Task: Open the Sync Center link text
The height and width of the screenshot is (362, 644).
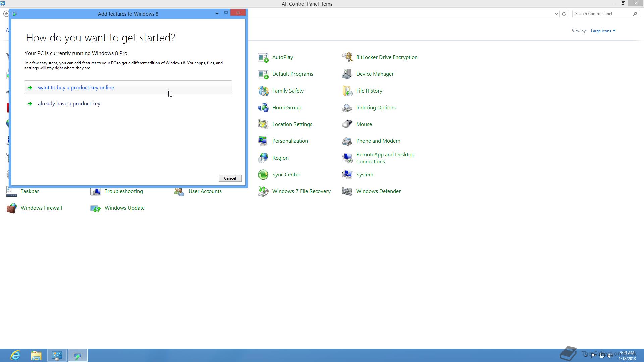Action: click(x=286, y=175)
